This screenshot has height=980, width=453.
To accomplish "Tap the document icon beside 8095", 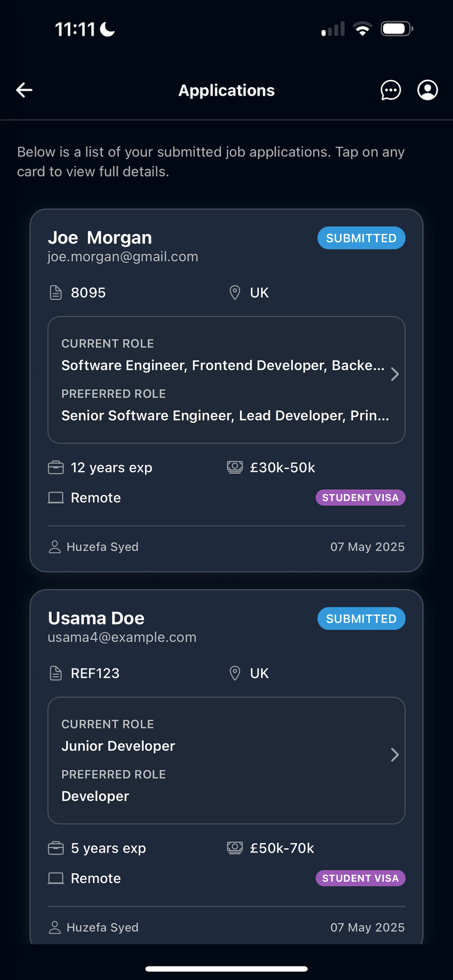I will coord(56,292).
